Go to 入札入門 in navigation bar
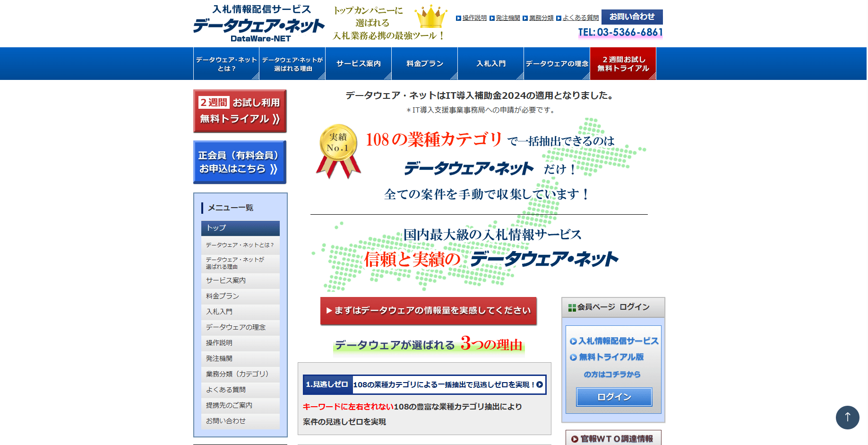Screen dimensions: 868x445 click(x=490, y=63)
